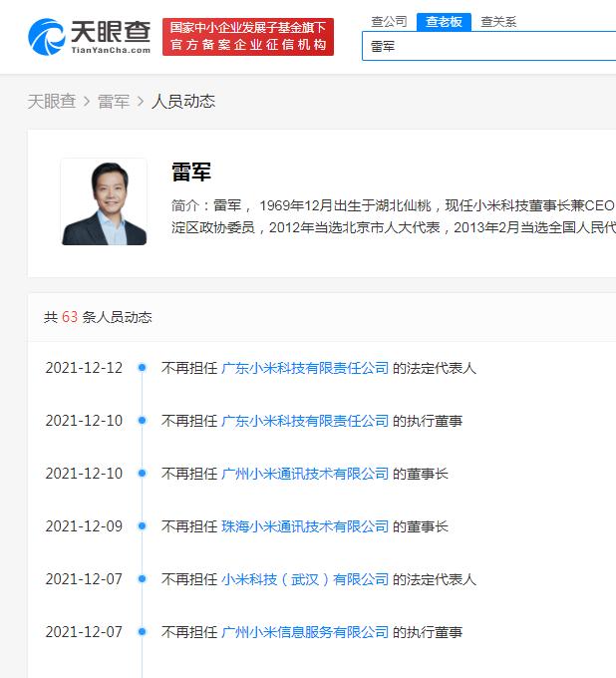
Task: Open the 小米科技（武汉）有限公司 link
Action: coord(305,579)
